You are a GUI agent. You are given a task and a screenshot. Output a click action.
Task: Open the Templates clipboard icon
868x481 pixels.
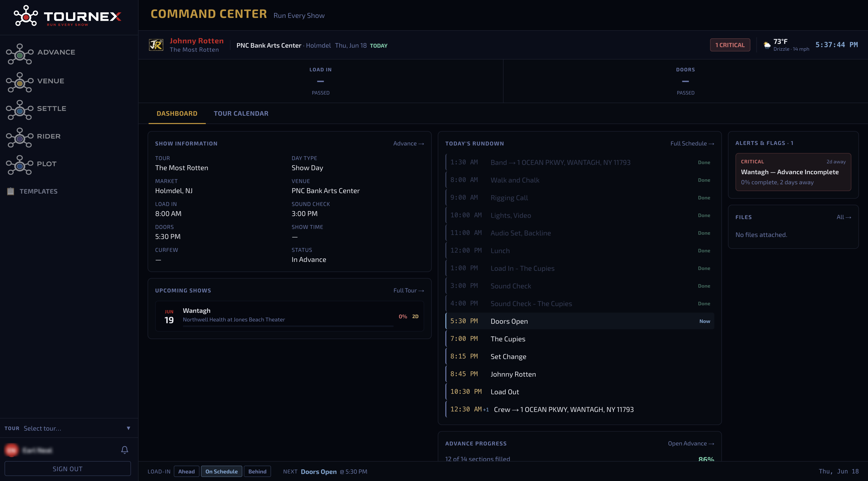click(10, 191)
